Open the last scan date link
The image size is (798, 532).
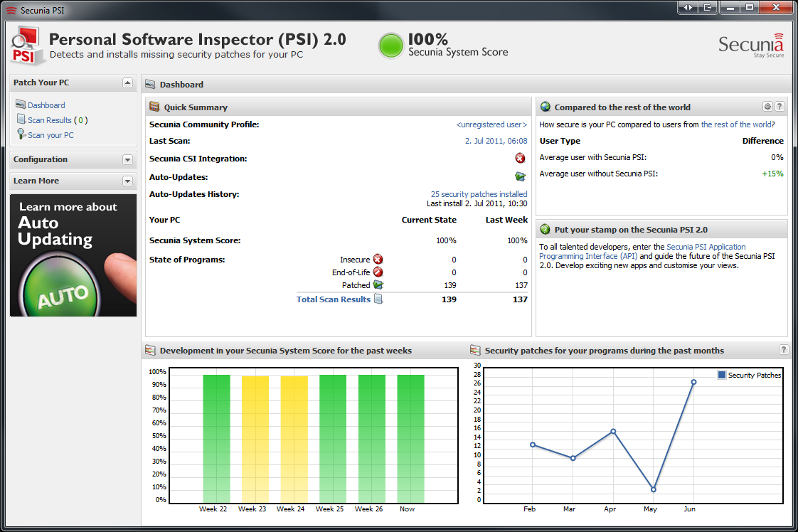[496, 141]
